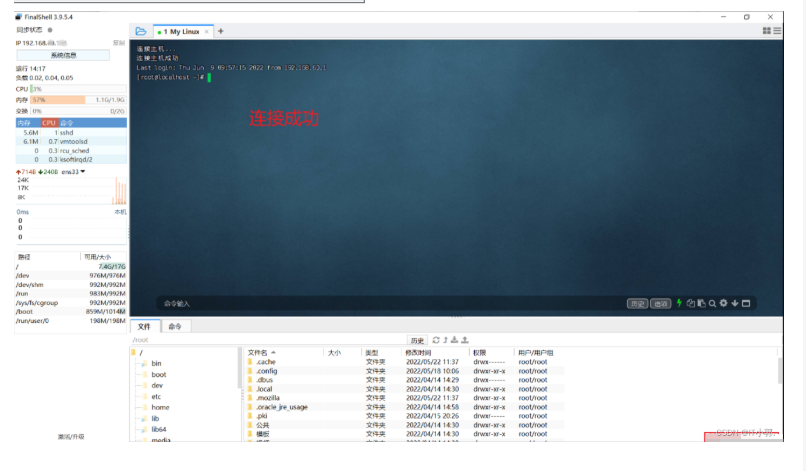Click the CPU usage bar
Image resolution: width=806 pixels, height=471 pixels.
78,89
